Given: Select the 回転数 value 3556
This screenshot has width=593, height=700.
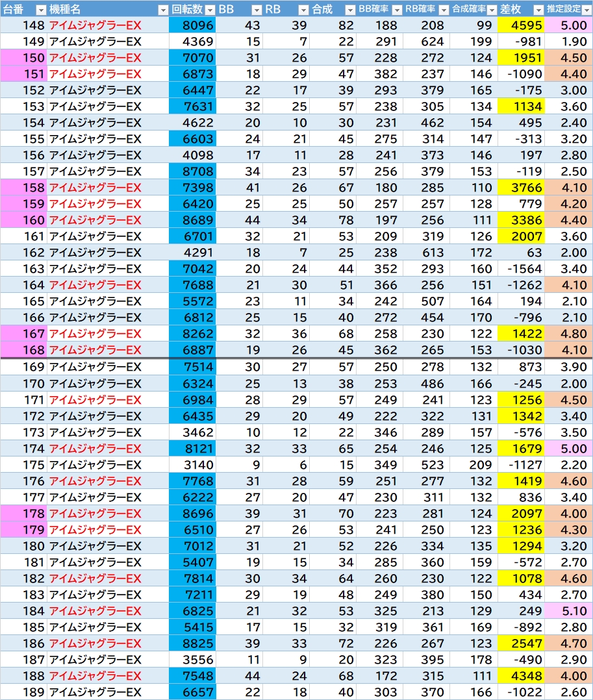Looking at the screenshot, I should point(192,659).
